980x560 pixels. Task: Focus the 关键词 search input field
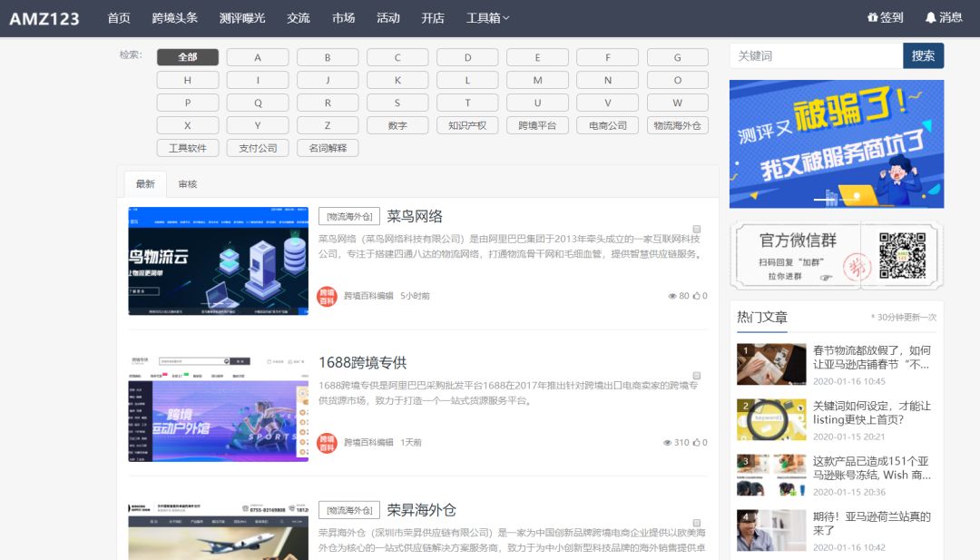(817, 55)
